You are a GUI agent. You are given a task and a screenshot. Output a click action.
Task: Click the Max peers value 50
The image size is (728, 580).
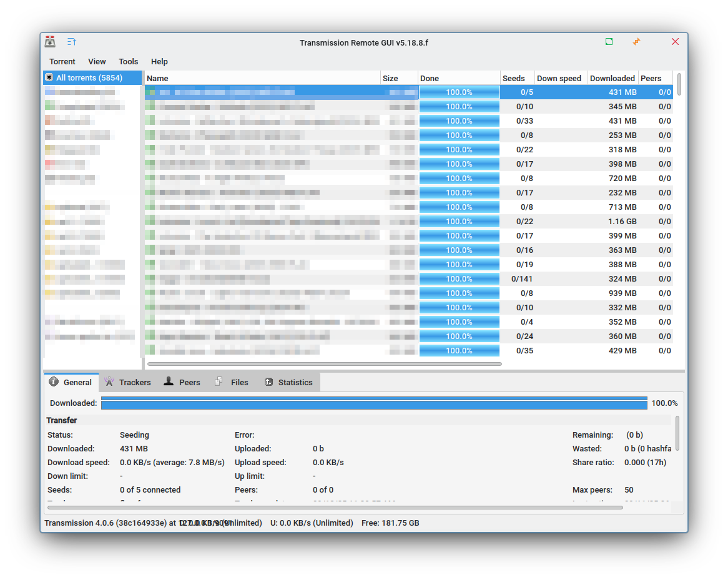[x=629, y=489]
